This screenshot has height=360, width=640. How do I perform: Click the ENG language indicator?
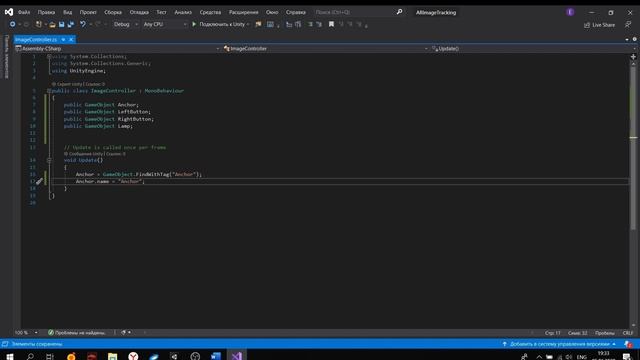click(581, 357)
